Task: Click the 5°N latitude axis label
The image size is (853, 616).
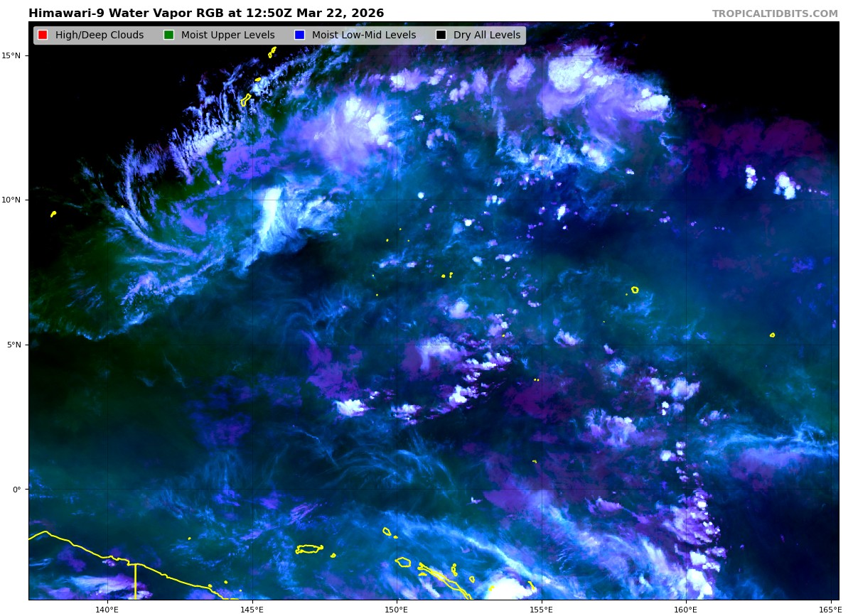Action: tap(16, 345)
